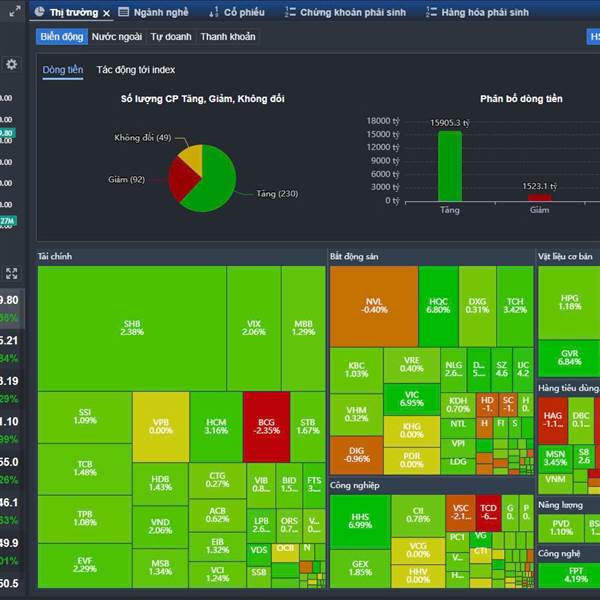Viewport: 600px width, 600px height.
Task: Click the DXG 0.31% tile
Action: [477, 306]
